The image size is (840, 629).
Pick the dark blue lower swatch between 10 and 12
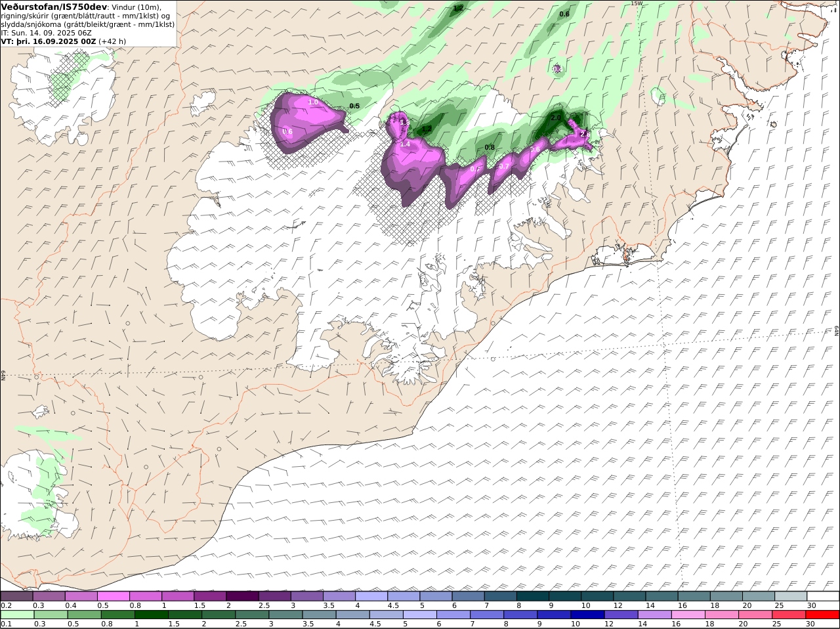point(586,615)
